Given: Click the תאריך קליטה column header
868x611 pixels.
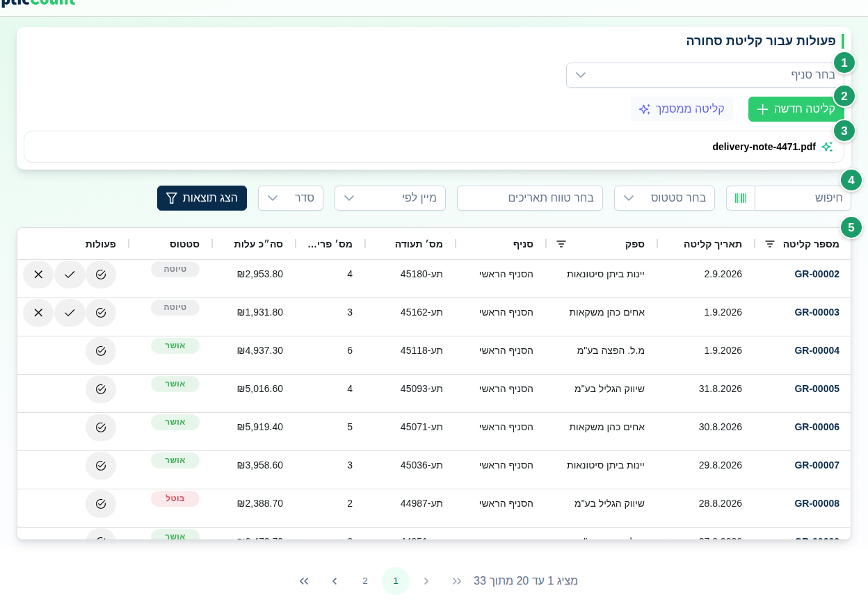Looking at the screenshot, I should [x=712, y=244].
